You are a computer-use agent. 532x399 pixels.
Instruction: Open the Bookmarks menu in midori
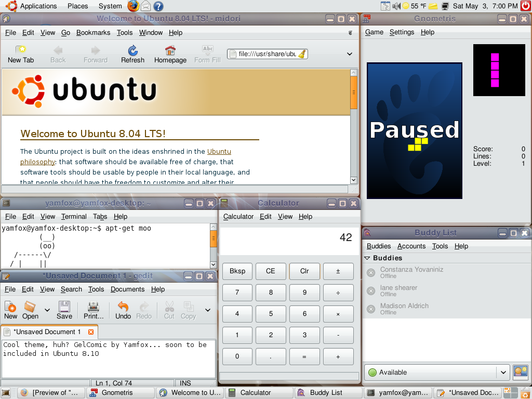coord(94,33)
